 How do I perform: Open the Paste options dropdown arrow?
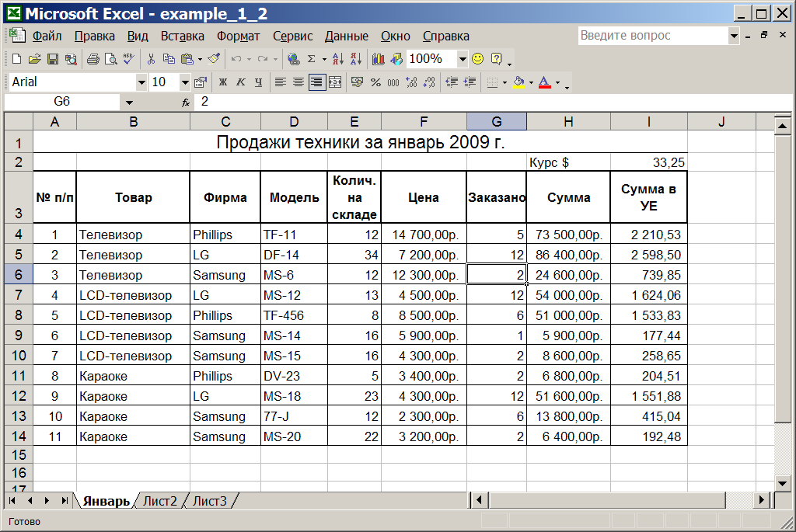tap(200, 59)
